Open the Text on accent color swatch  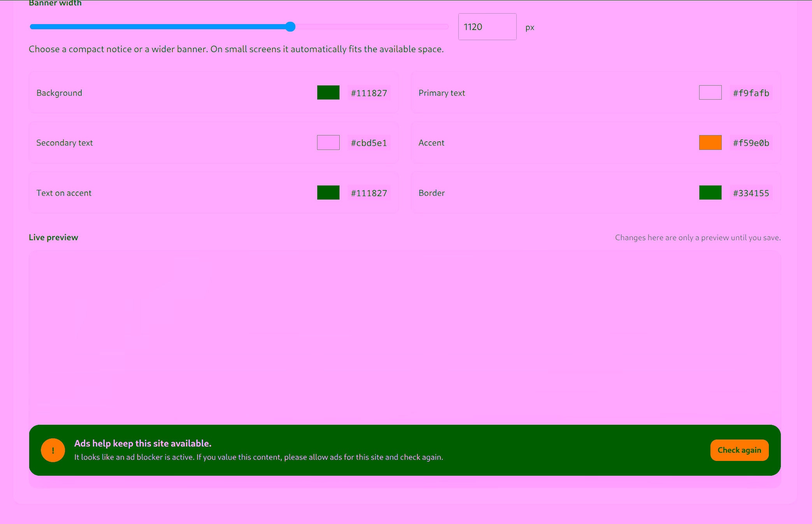click(328, 193)
